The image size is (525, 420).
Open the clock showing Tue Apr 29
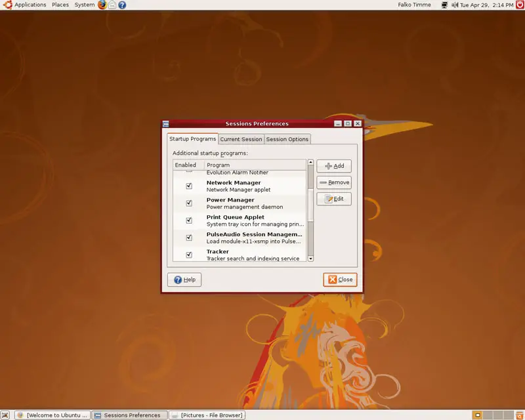click(x=486, y=5)
